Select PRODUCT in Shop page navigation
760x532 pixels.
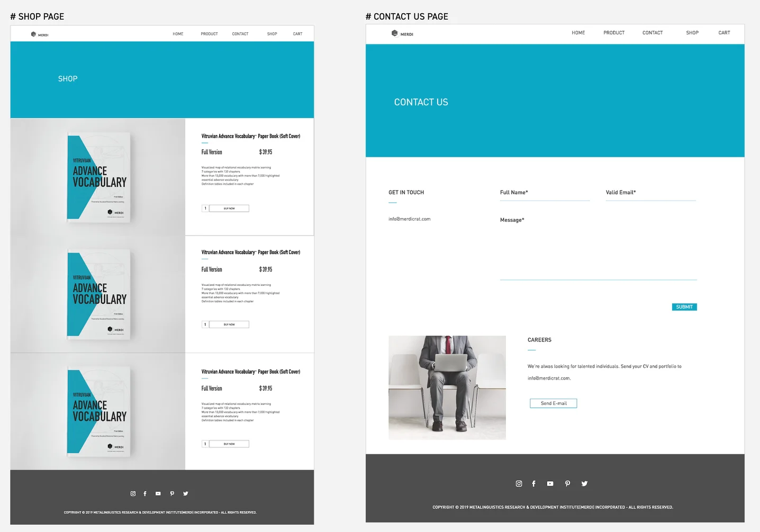click(209, 34)
